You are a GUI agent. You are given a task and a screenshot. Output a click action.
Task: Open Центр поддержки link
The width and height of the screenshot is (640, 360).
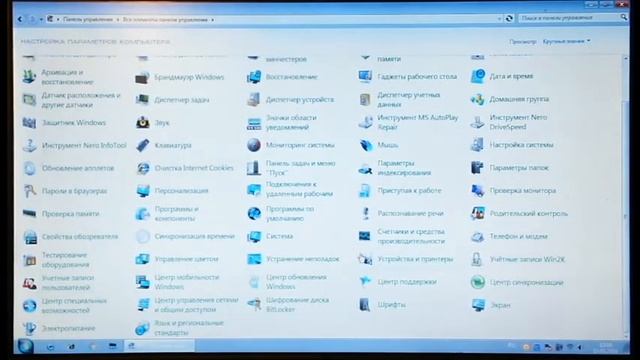407,282
